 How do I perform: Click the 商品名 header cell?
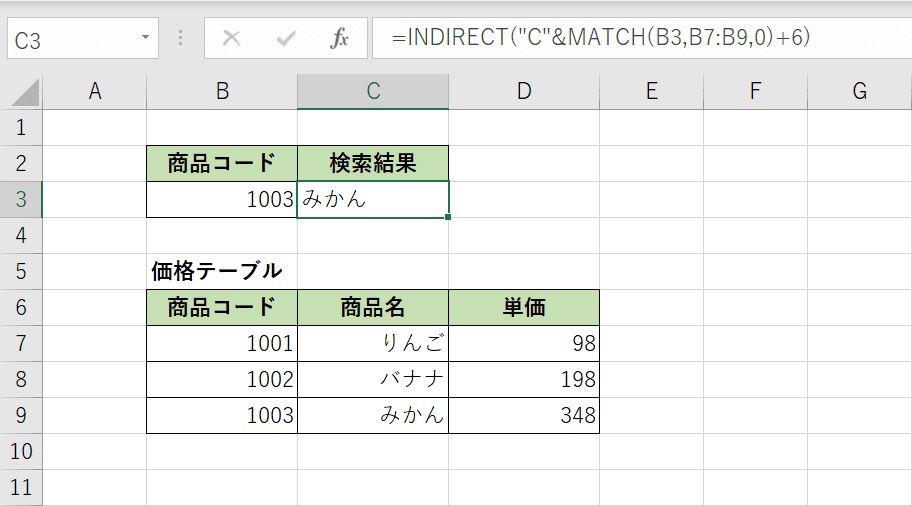[373, 308]
